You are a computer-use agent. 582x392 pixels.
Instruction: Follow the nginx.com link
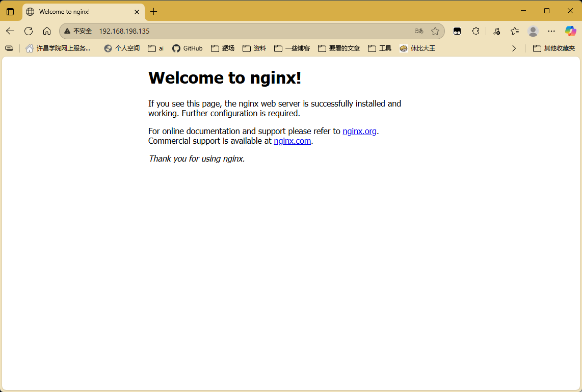292,141
